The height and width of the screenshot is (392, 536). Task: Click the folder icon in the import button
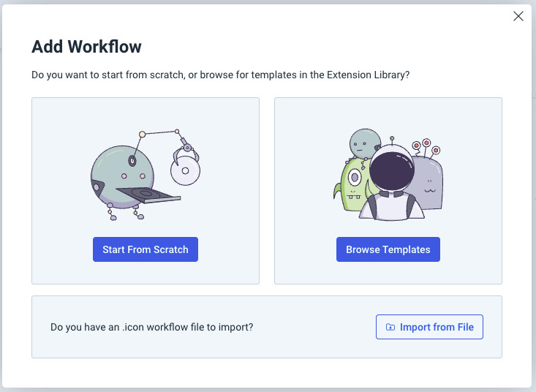point(390,327)
